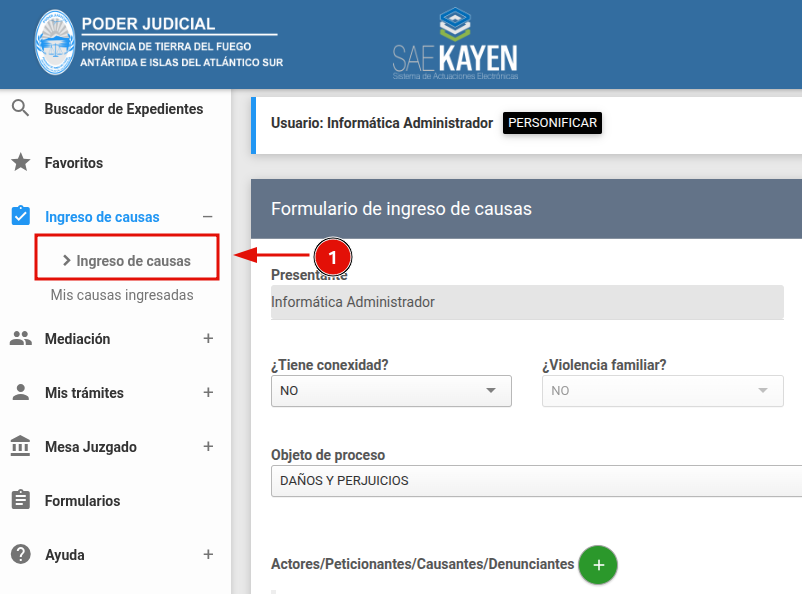Image resolution: width=802 pixels, height=594 pixels.
Task: Select the Ingreso de causas submenu item
Action: point(133,261)
